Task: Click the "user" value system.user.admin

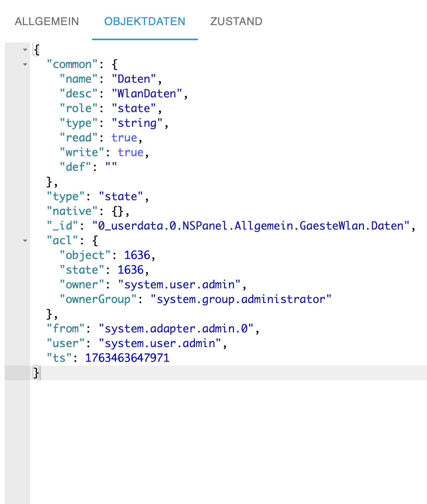Action: (160, 343)
